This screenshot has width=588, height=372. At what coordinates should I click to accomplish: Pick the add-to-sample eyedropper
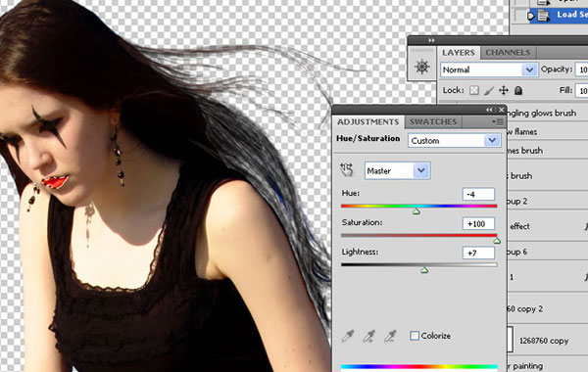[x=369, y=336]
